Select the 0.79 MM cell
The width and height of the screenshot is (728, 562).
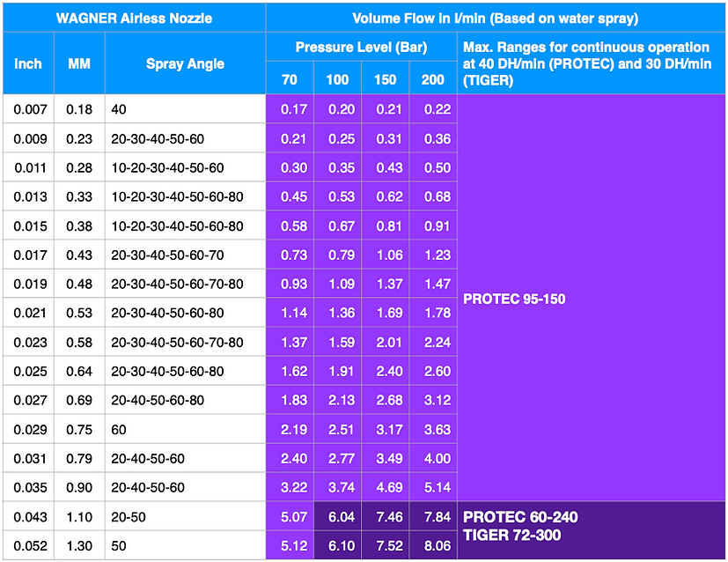[x=79, y=458]
